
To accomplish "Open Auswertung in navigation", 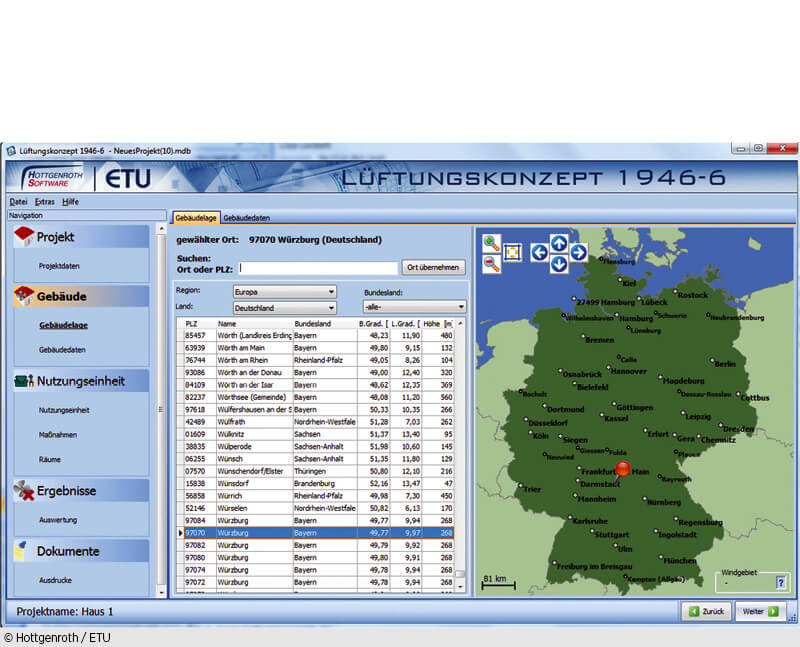I will (x=58, y=519).
